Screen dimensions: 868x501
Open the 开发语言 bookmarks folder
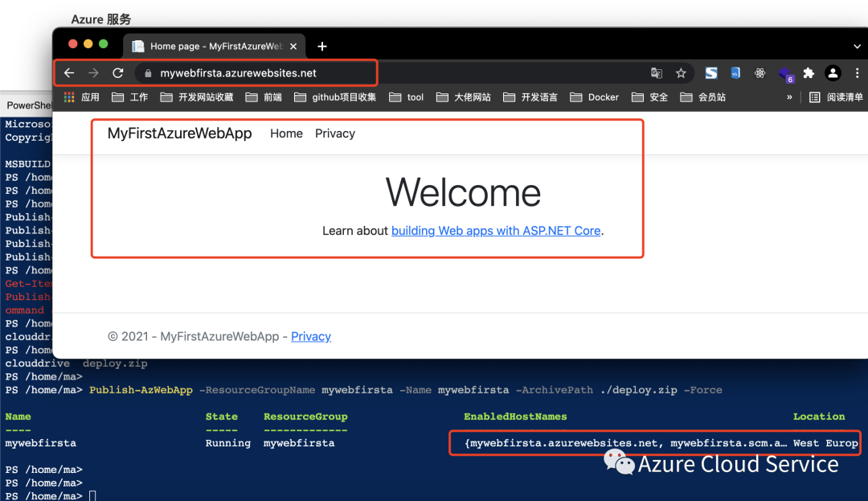tap(530, 97)
